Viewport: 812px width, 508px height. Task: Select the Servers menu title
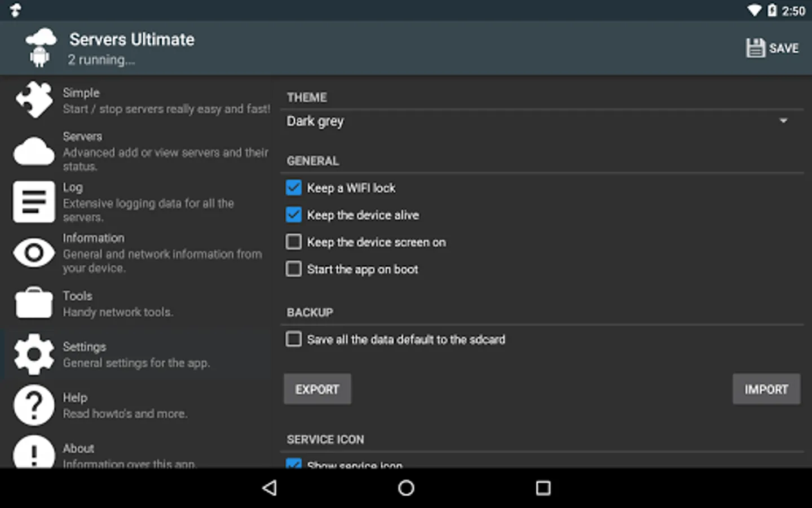[82, 136]
